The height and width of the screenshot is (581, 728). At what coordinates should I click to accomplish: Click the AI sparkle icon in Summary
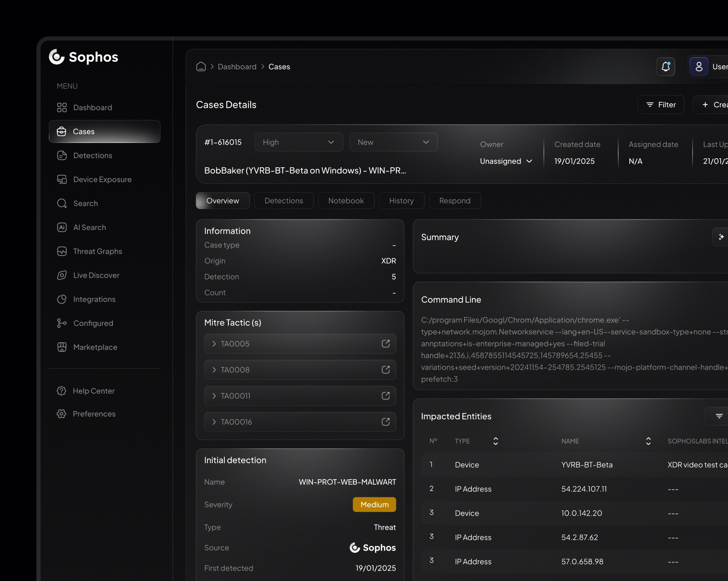[x=721, y=237]
